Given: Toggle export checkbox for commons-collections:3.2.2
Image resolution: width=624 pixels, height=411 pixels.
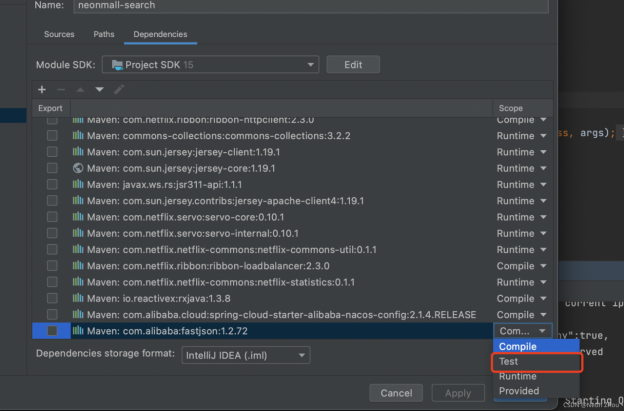Looking at the screenshot, I should tap(51, 136).
